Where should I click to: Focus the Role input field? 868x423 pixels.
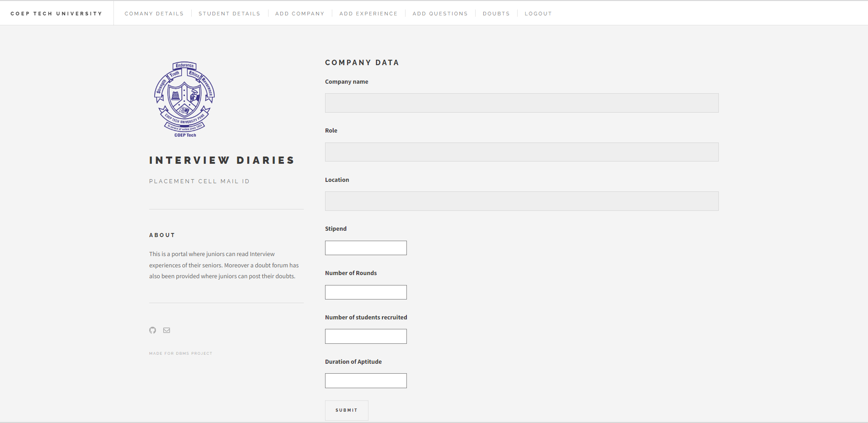522,152
